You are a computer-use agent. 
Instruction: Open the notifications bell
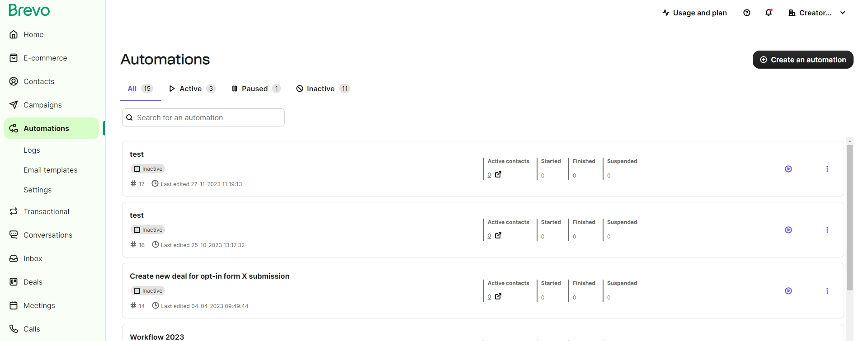pyautogui.click(x=769, y=13)
